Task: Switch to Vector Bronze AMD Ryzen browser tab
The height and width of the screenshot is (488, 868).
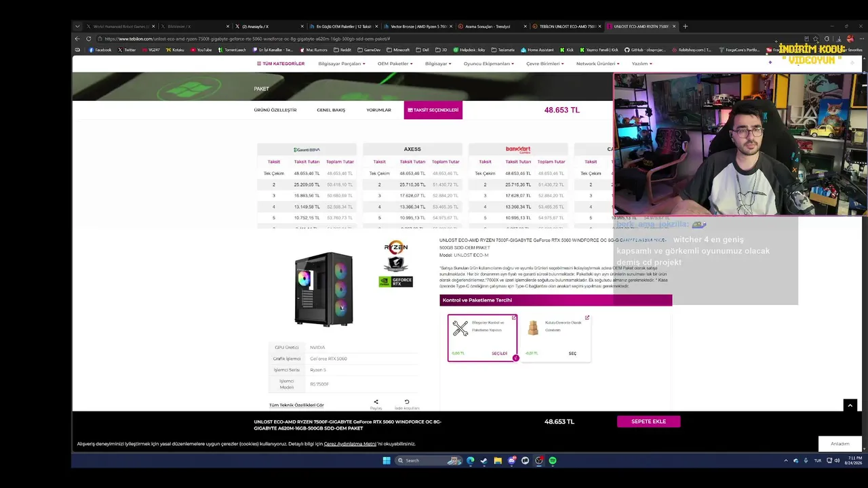Action: click(418, 26)
